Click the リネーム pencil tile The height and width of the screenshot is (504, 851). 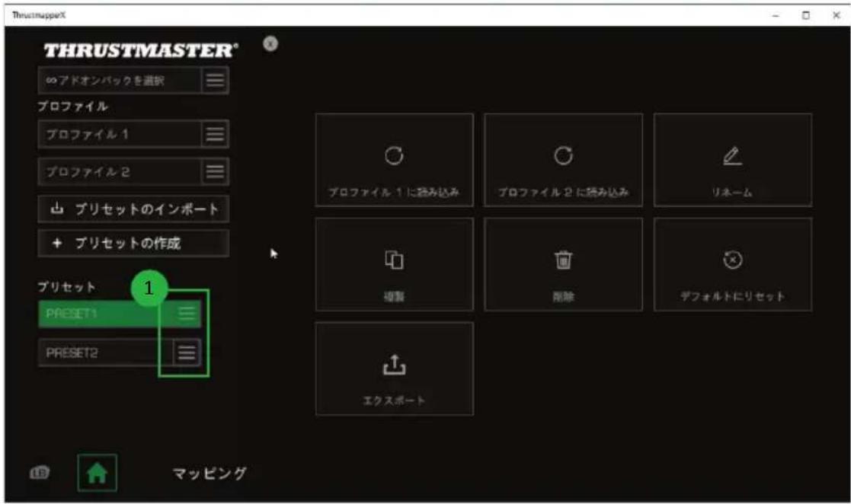[733, 160]
